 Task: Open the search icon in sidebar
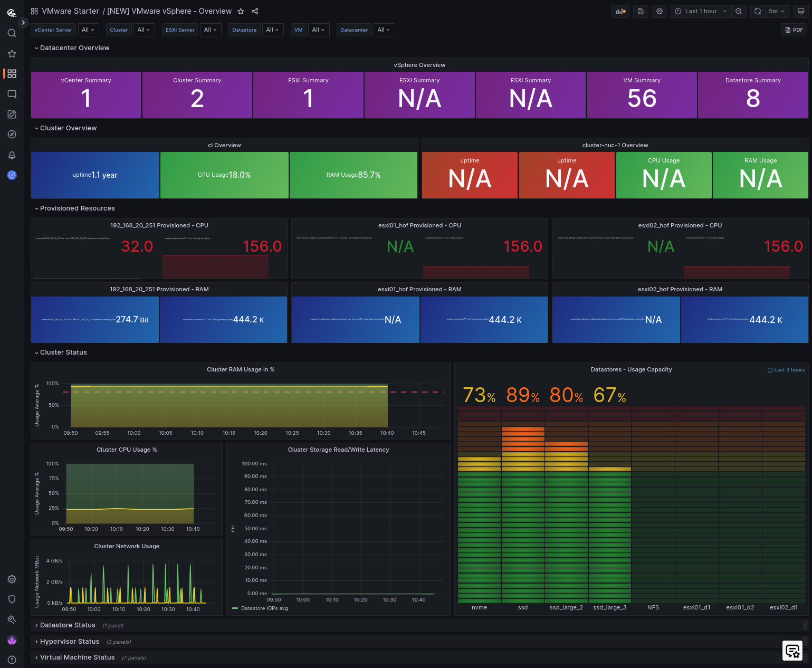pyautogui.click(x=12, y=33)
